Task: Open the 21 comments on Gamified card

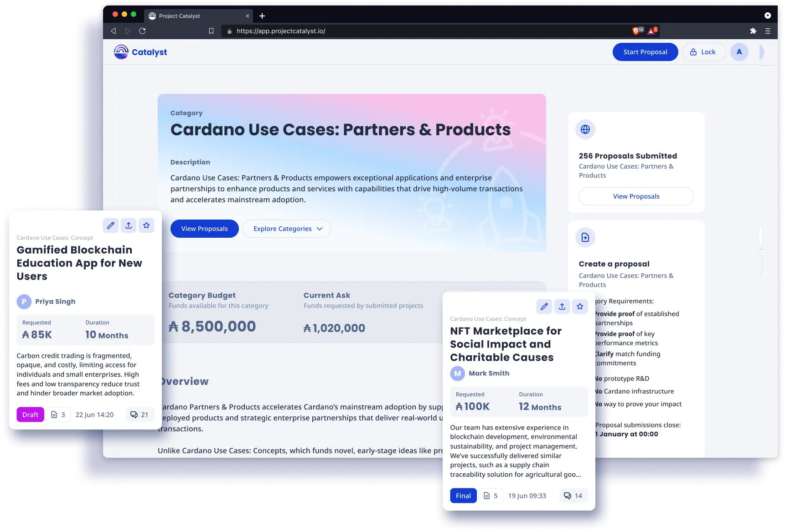Action: (139, 414)
